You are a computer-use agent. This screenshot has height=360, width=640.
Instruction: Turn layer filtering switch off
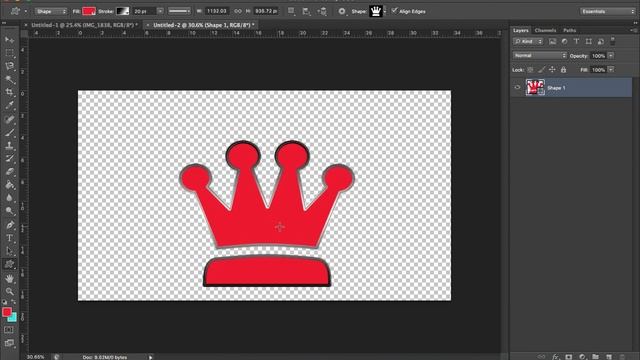pyautogui.click(x=613, y=41)
